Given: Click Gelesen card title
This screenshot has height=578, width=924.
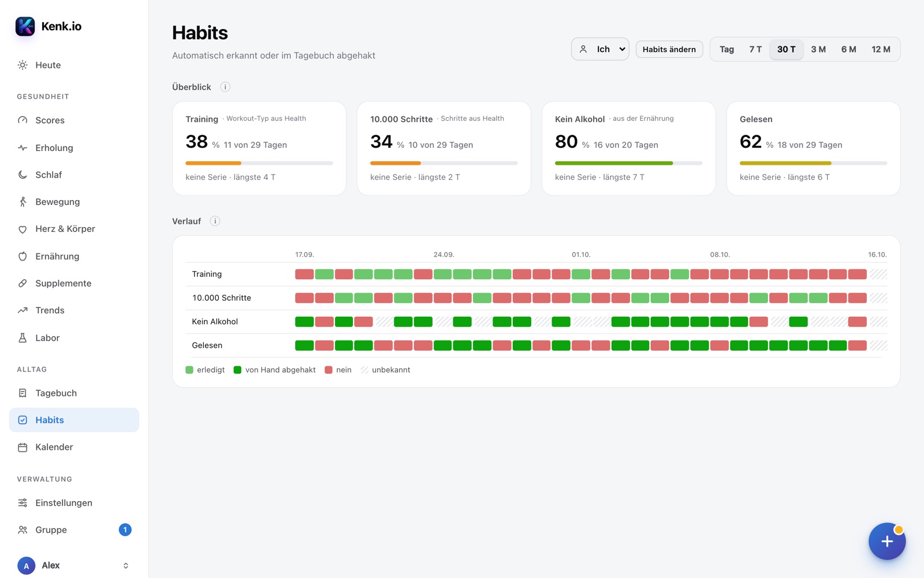Looking at the screenshot, I should point(756,119).
